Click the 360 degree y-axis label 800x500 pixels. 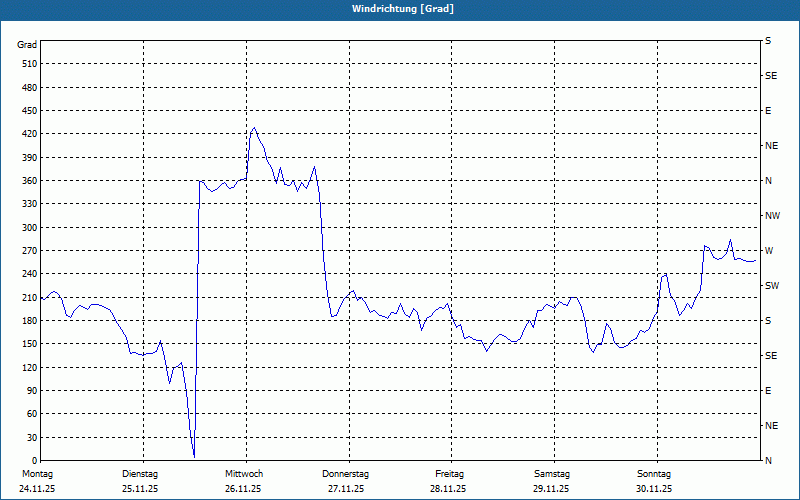coord(28,181)
